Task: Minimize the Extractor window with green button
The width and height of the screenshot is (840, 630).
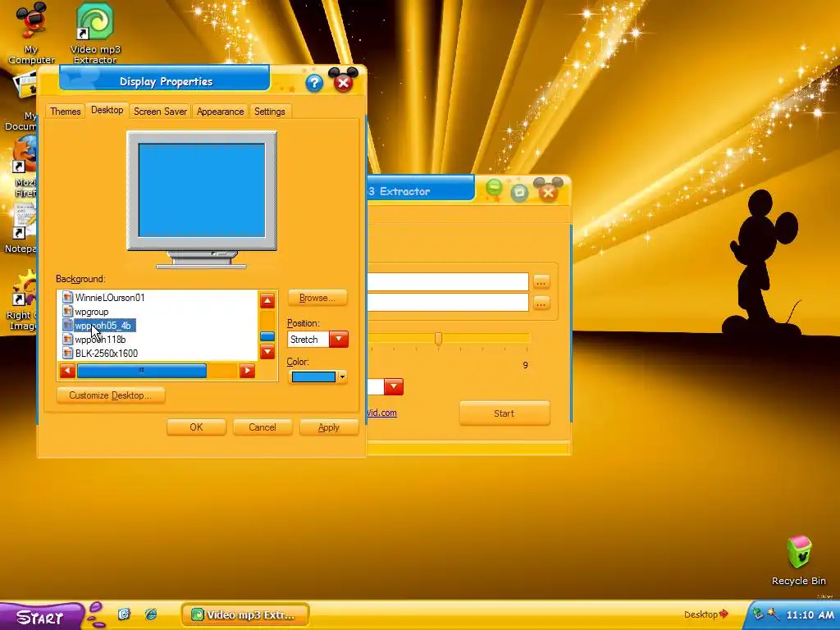Action: pyautogui.click(x=493, y=189)
